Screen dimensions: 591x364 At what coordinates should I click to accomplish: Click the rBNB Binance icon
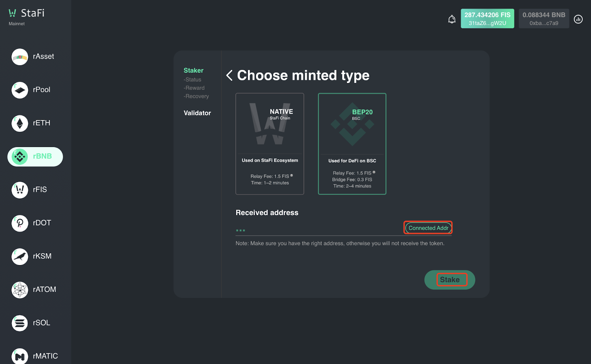[x=20, y=157]
